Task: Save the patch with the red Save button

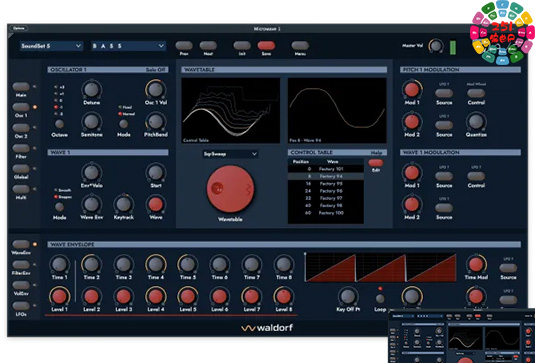Action: [266, 46]
